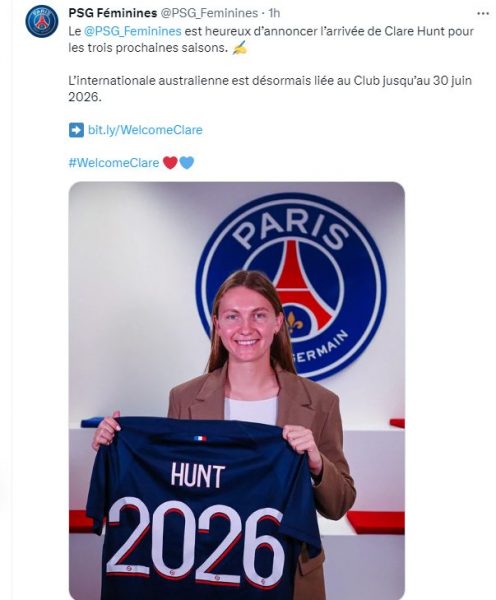Click the French flag on jersey collar

click(200, 438)
